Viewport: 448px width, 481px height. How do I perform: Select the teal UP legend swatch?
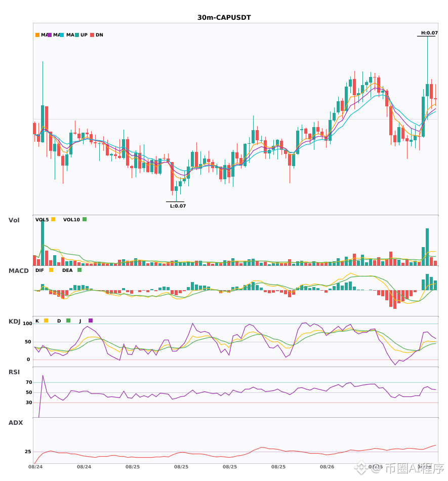point(77,35)
